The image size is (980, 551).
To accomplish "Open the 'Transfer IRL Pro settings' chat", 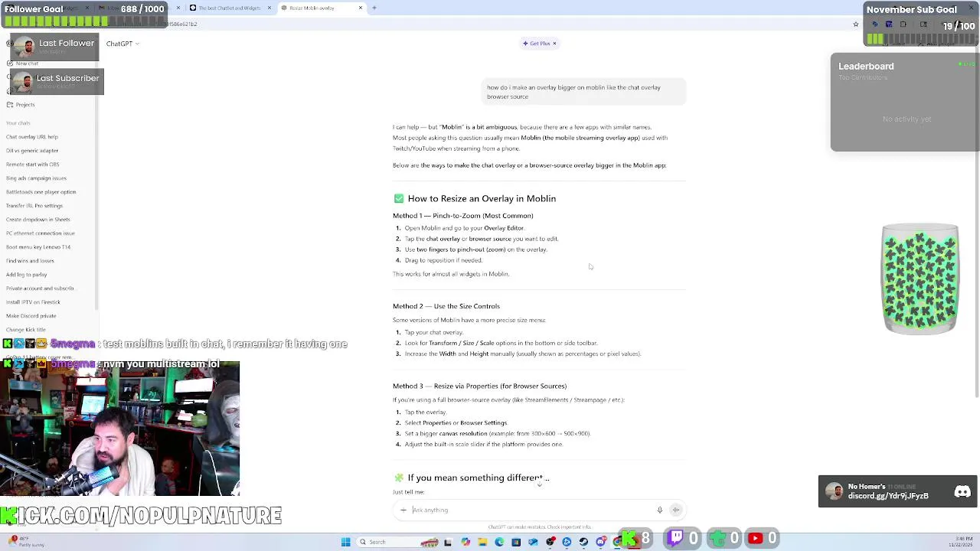I will point(34,206).
